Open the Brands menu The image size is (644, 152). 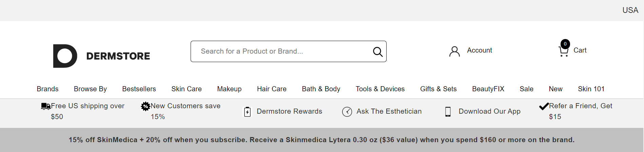coord(47,89)
